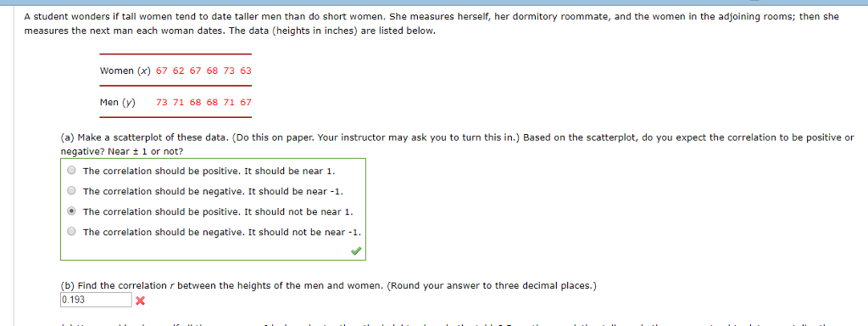The width and height of the screenshot is (868, 326).
Task: Click the 'Men (y)' row label
Action: click(117, 103)
